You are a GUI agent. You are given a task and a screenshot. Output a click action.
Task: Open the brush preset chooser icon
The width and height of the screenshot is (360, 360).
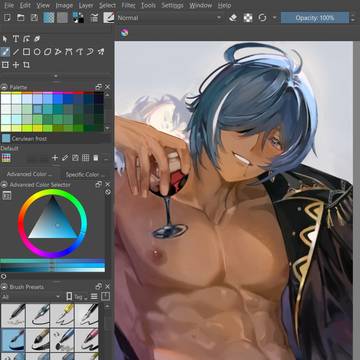[109, 18]
